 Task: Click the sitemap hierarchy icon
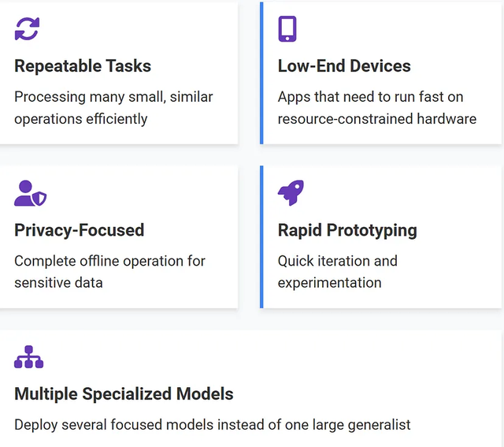pos(28,357)
